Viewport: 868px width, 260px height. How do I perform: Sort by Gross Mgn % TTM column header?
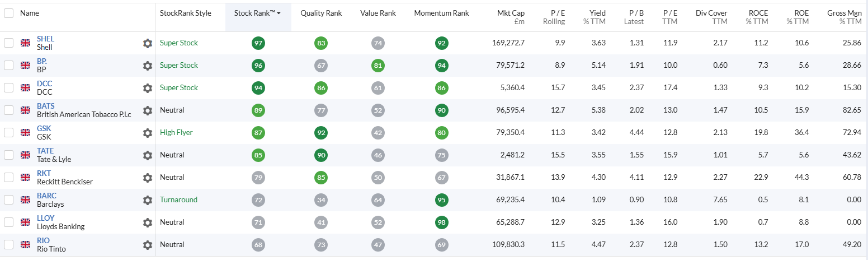click(x=845, y=17)
